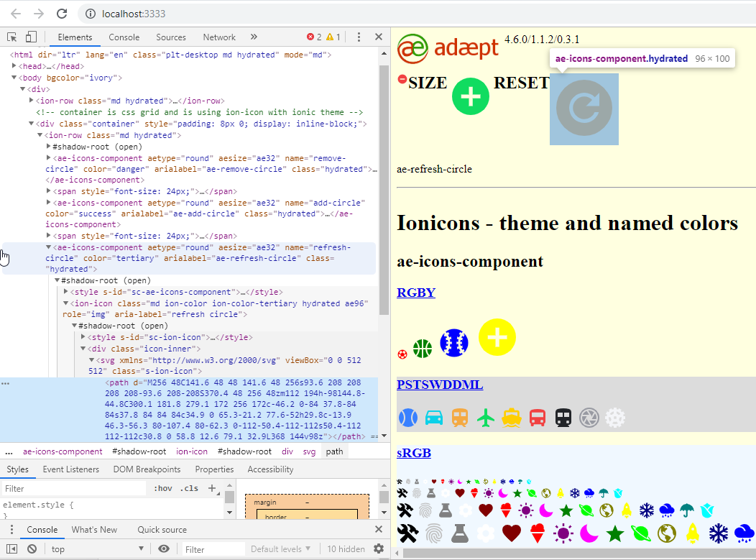The width and height of the screenshot is (756, 560).
Task: Switch to the Sources tab
Action: [171, 37]
